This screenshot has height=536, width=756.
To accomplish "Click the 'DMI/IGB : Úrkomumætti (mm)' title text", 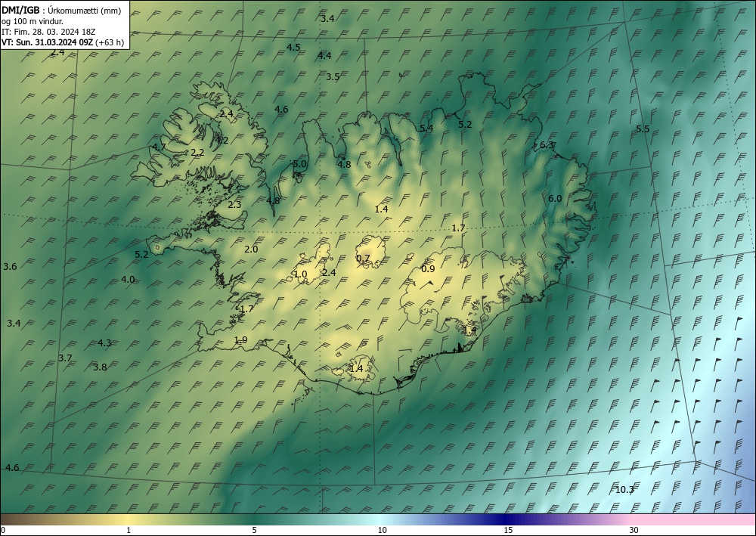I will [61, 11].
